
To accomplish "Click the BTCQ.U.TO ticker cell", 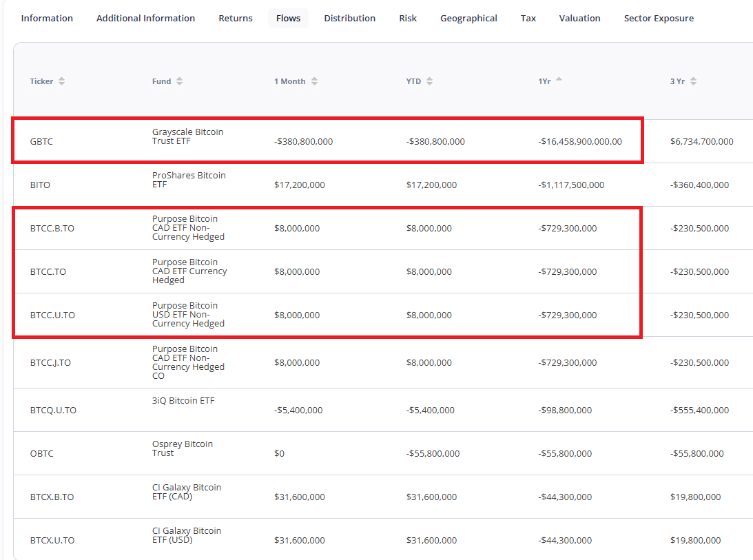I will [53, 411].
